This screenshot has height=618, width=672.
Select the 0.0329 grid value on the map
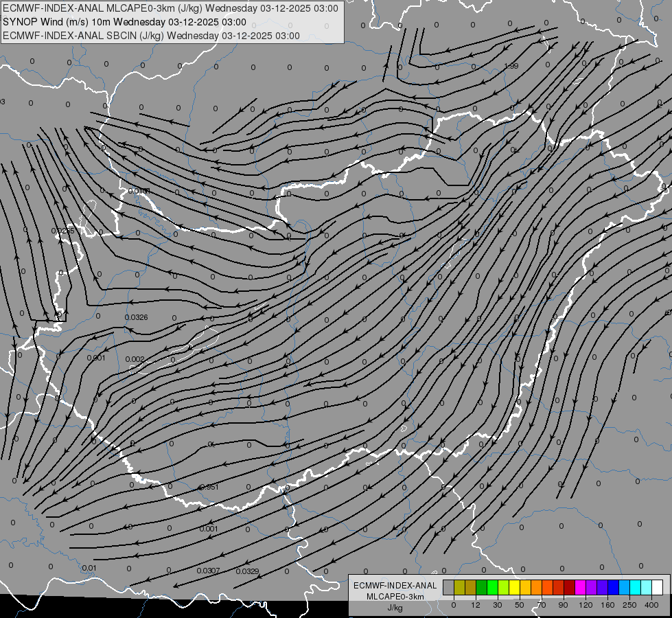coord(247,571)
